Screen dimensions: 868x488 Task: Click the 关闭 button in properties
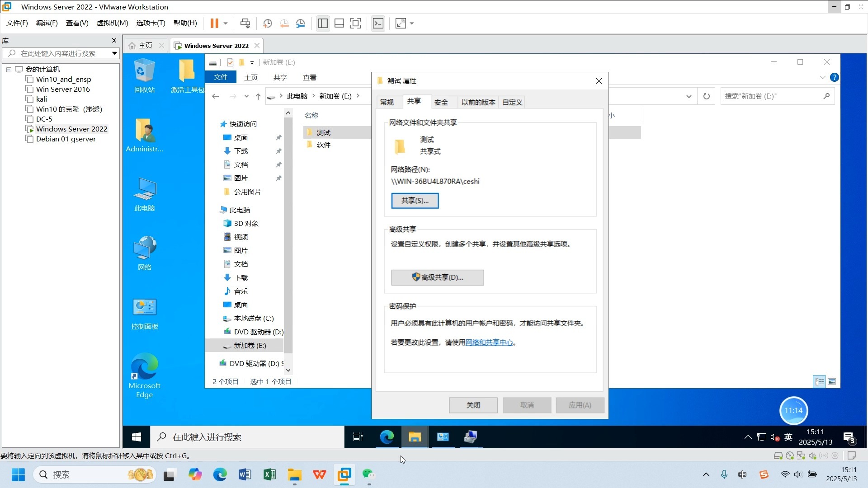[x=473, y=405]
